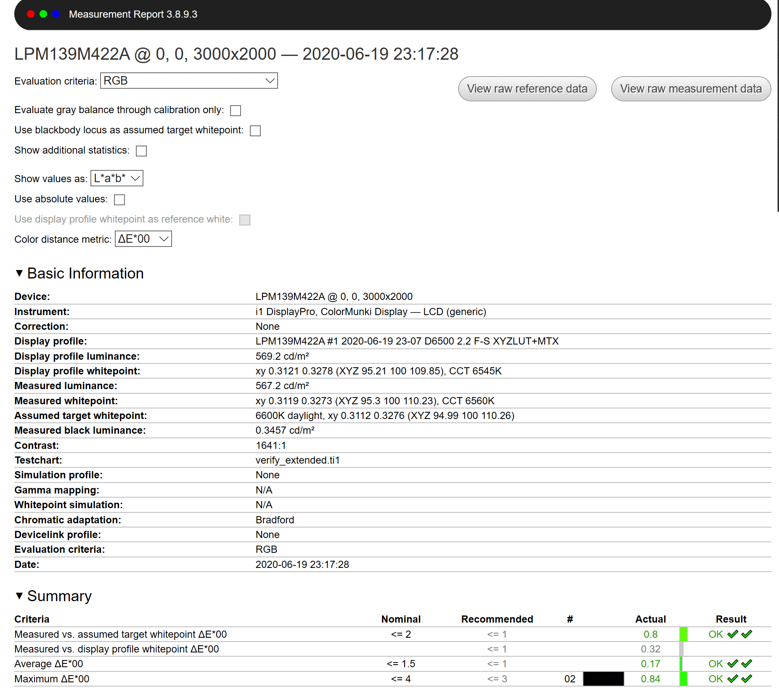Image resolution: width=779 pixels, height=700 pixels.
Task: Click the green dot in title bar
Action: (x=43, y=14)
